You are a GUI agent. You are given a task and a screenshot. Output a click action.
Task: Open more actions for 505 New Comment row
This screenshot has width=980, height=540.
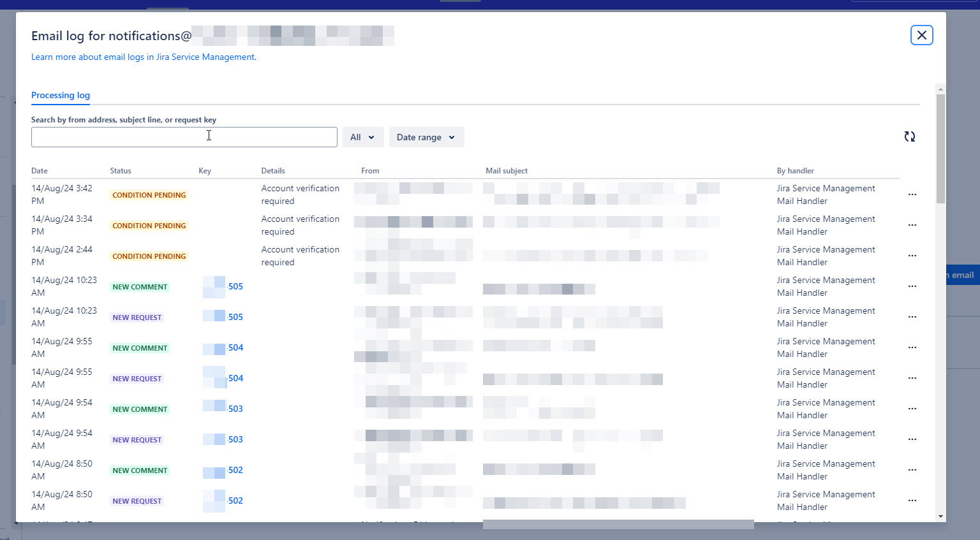912,286
